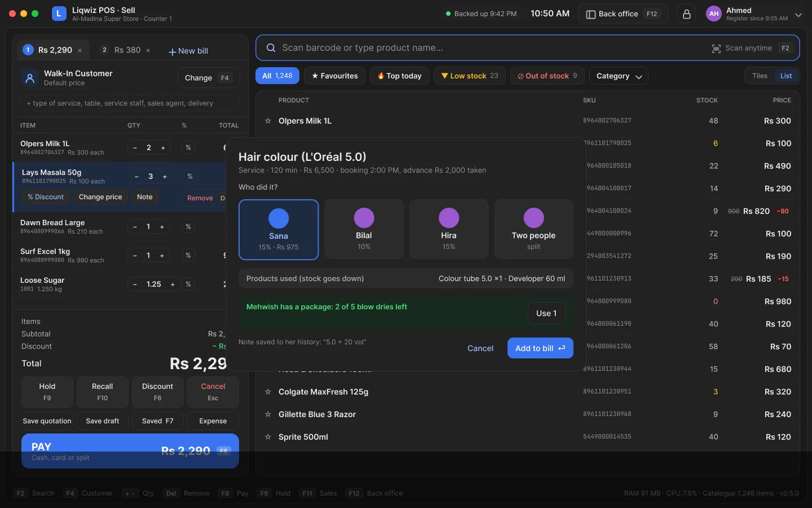Click the walk-in customer person icon

pos(30,78)
